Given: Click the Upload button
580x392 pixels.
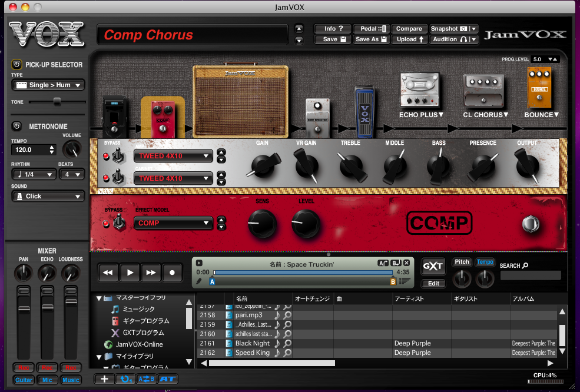Looking at the screenshot, I should pyautogui.click(x=409, y=39).
